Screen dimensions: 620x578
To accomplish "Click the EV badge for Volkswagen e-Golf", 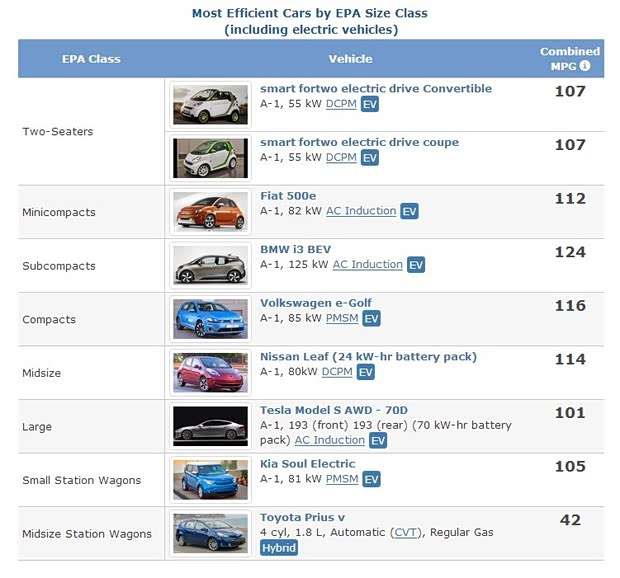I will tap(371, 318).
